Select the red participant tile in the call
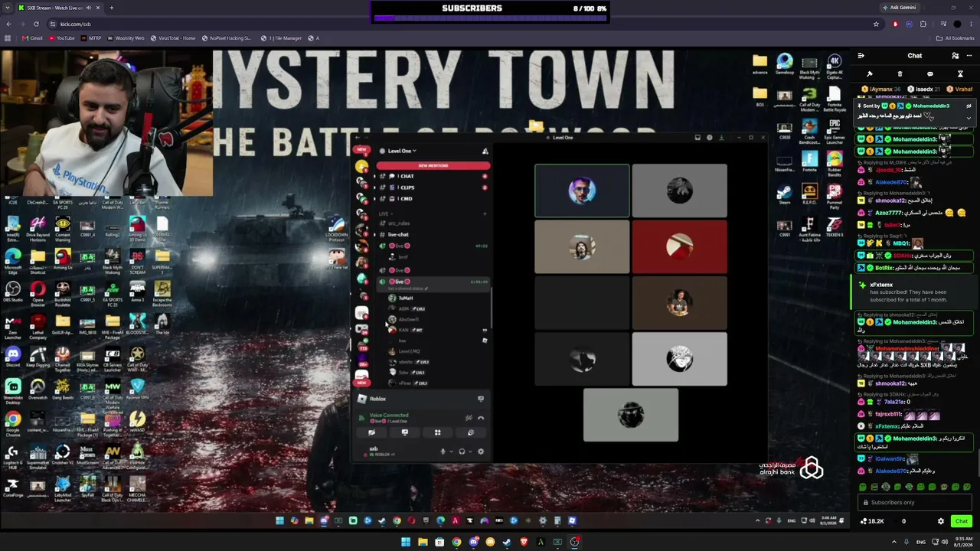 [x=680, y=246]
